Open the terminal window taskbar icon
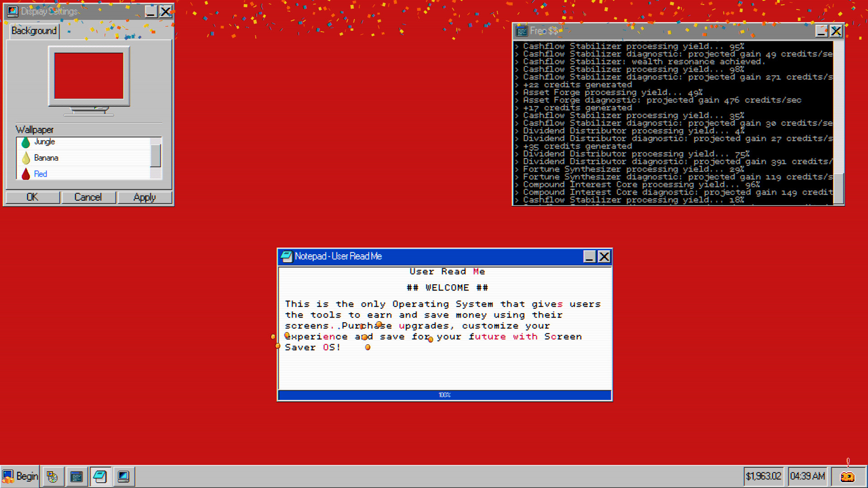 [76, 476]
